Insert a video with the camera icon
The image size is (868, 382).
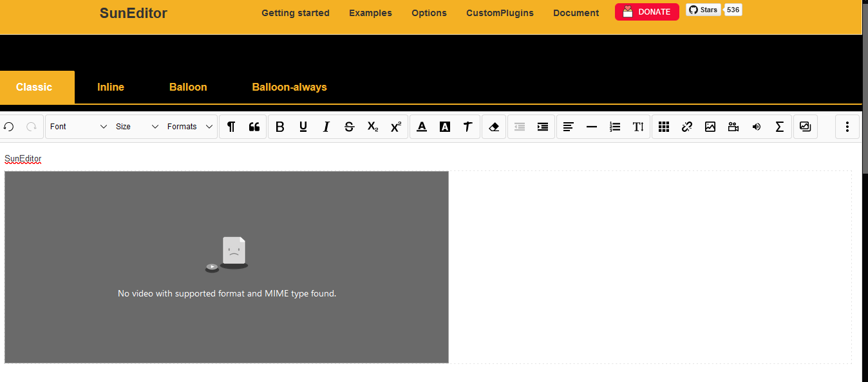(733, 127)
